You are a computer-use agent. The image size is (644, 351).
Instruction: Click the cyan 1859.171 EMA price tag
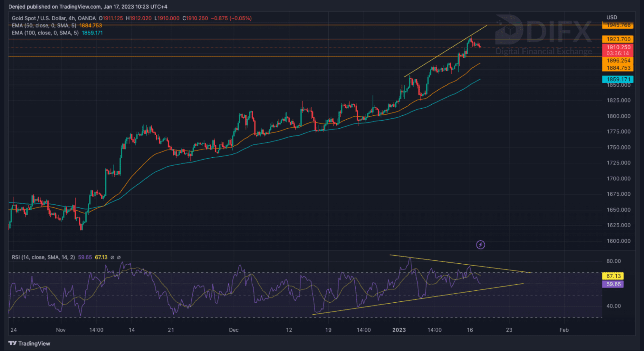point(618,79)
